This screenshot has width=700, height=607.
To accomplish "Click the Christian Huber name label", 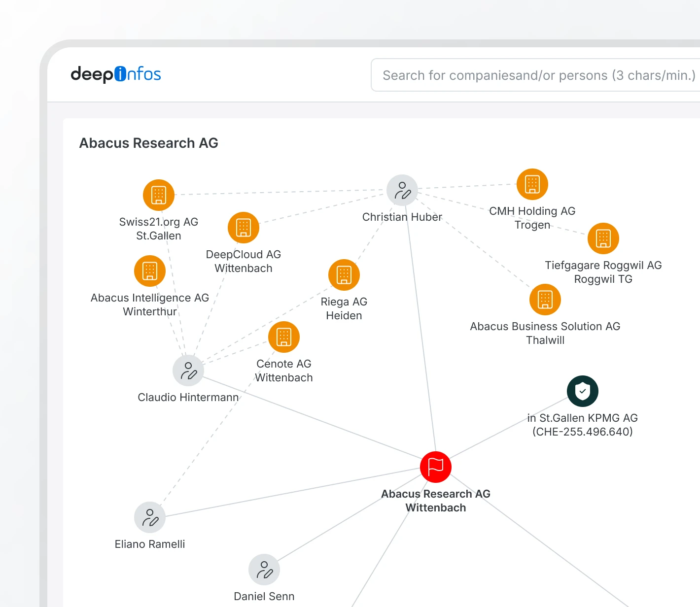I will 402,217.
